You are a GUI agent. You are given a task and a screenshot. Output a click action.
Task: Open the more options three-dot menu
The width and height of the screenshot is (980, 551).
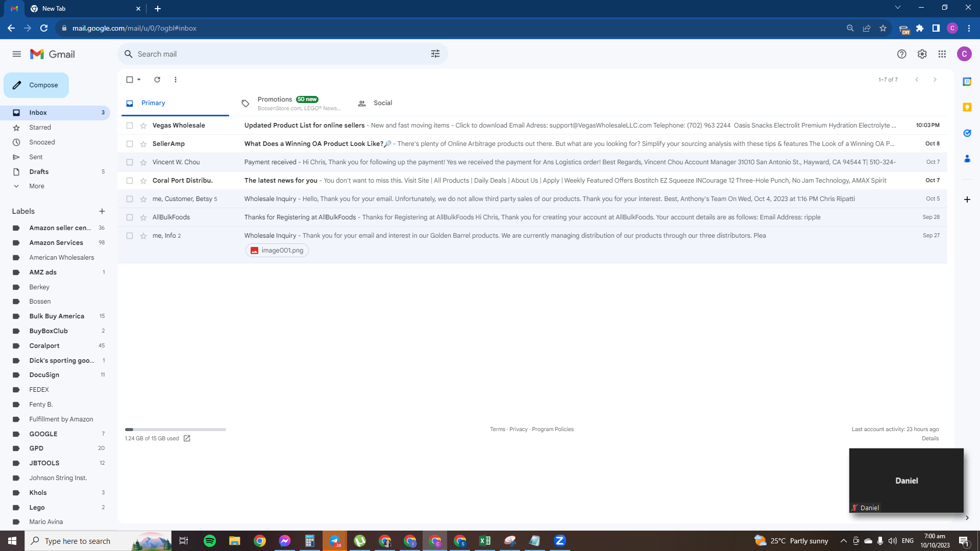point(176,80)
